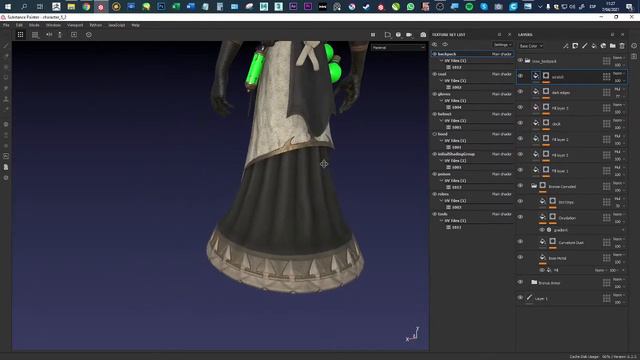Click the symmetry mirror icon in top toolbar

(x=49, y=35)
